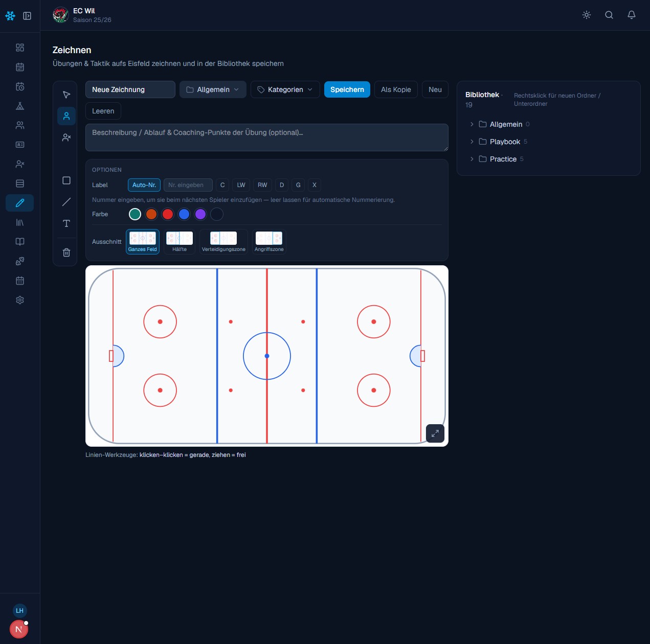Select the LW label option
Screen dimensions: 650x644
(x=241, y=185)
